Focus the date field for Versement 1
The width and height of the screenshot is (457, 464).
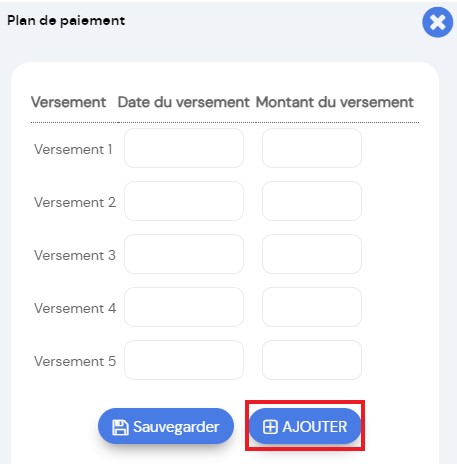[184, 148]
